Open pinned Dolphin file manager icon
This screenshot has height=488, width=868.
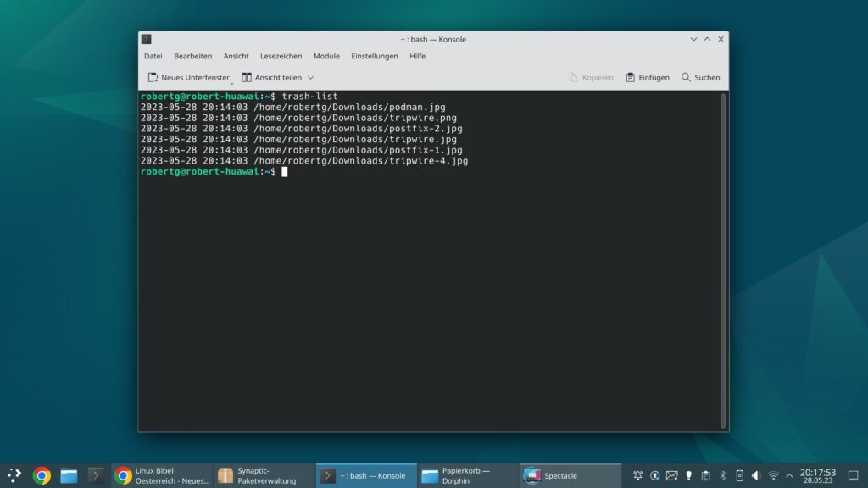point(69,475)
